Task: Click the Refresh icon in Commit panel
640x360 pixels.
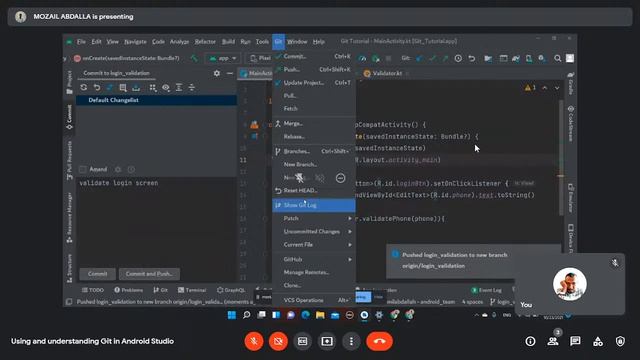Action: (x=84, y=87)
